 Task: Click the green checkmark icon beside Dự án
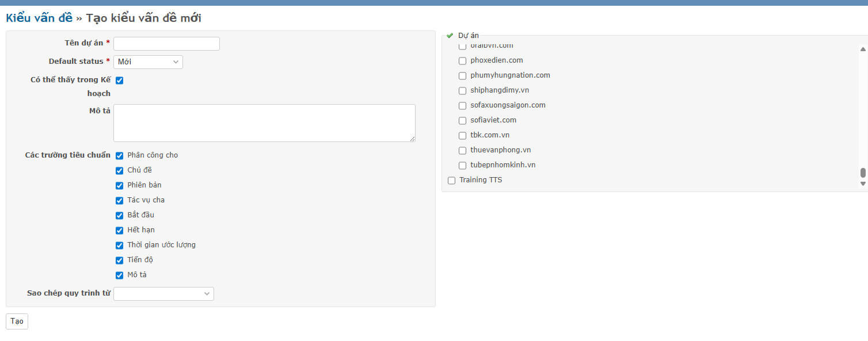[450, 36]
